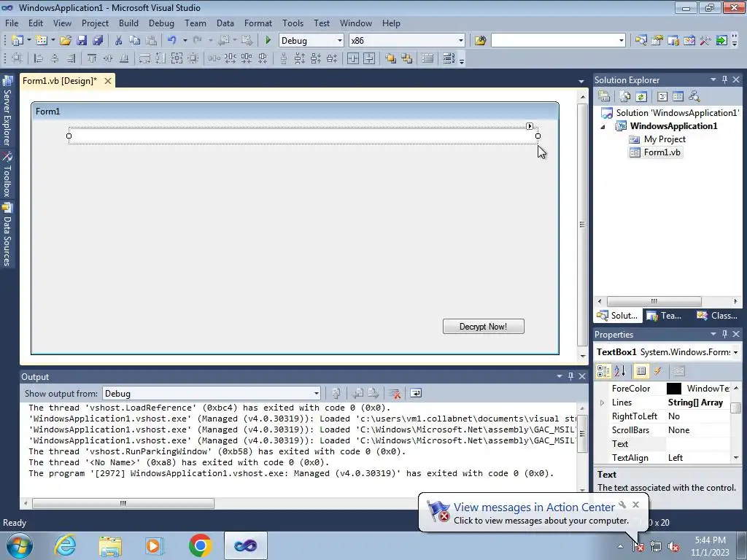The height and width of the screenshot is (560, 747).
Task: Click the Align Tops layout icon
Action: point(91,58)
